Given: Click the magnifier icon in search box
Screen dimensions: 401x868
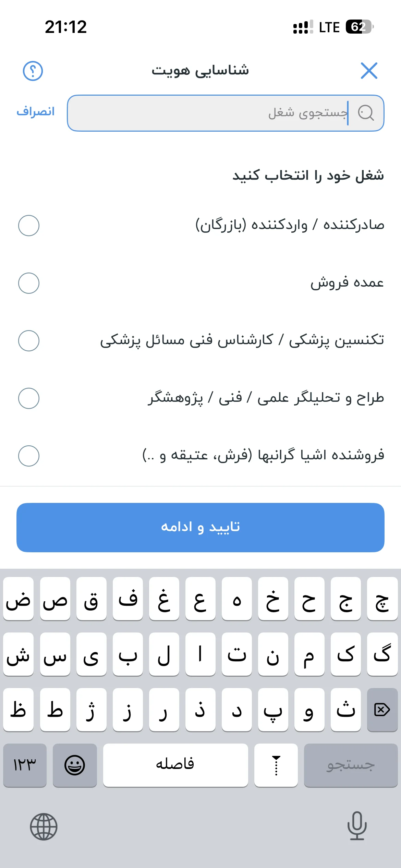Looking at the screenshot, I should pyautogui.click(x=366, y=113).
